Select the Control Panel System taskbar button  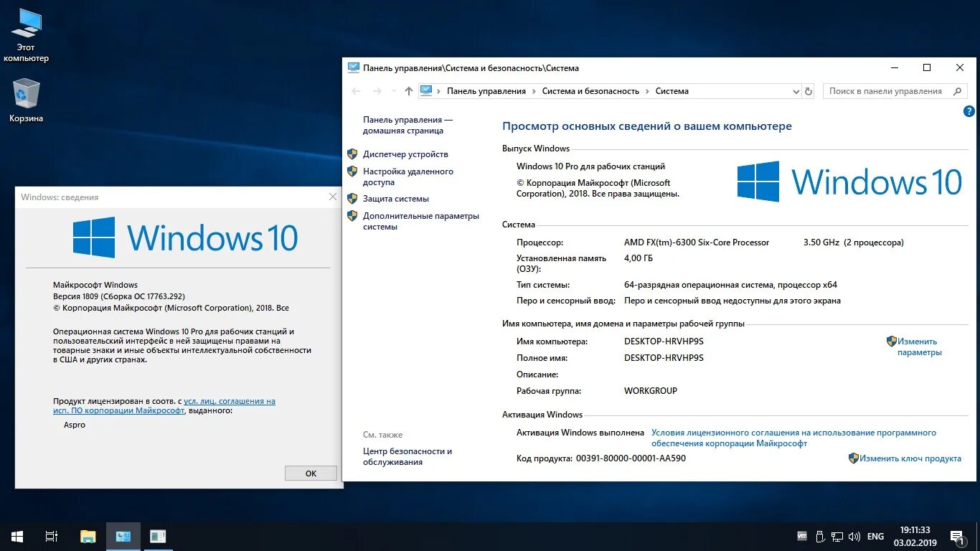tap(123, 536)
